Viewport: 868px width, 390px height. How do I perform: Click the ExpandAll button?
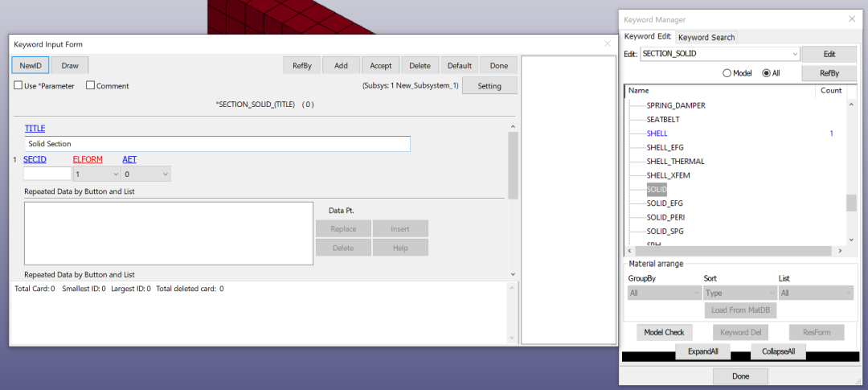pos(702,351)
